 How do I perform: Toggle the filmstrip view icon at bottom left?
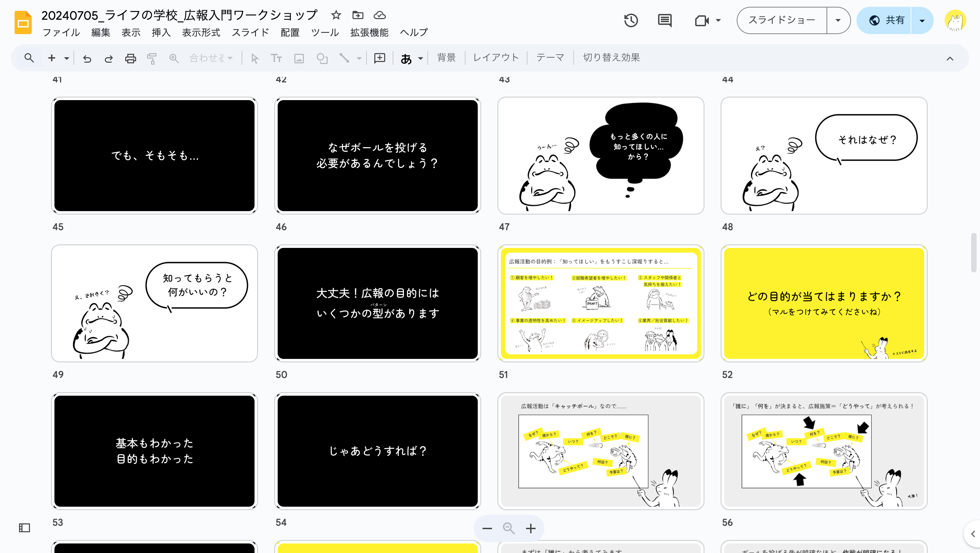click(x=24, y=528)
